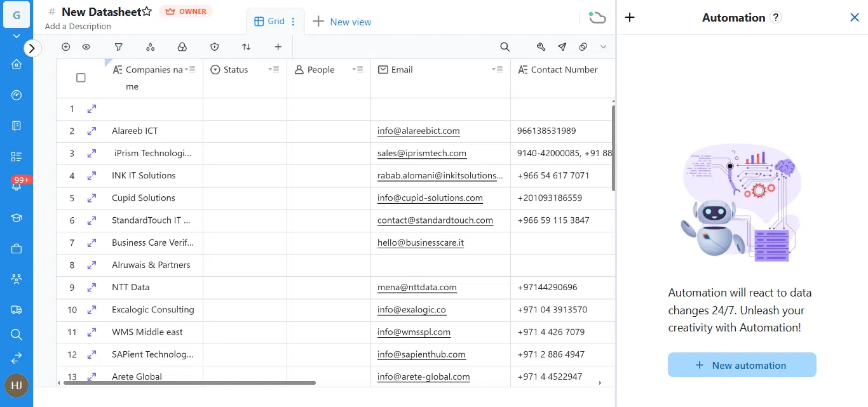The image size is (868, 407).
Task: Open notifications bell with 99+ badge
Action: [17, 184]
